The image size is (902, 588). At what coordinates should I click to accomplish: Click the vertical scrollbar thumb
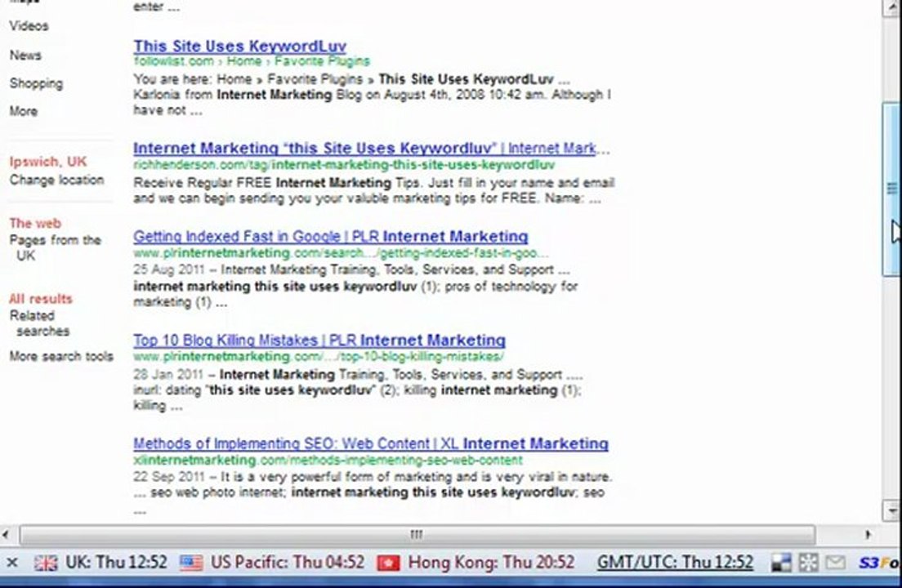891,189
